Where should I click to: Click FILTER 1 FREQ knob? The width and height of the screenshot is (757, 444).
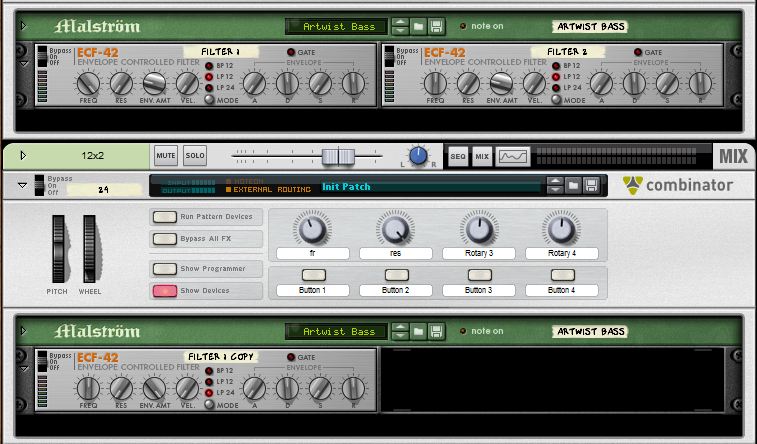88,83
